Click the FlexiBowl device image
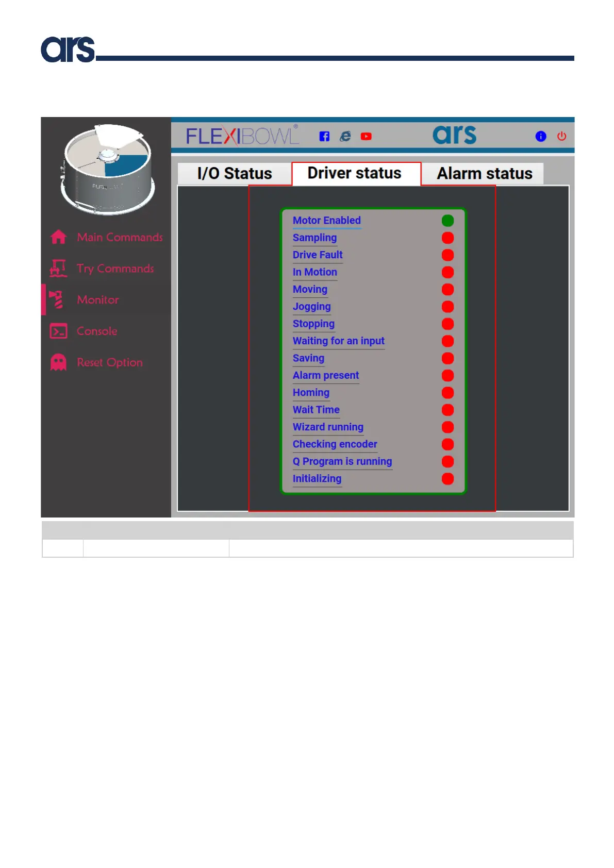Screen dimensions: 614x868 click(x=108, y=170)
